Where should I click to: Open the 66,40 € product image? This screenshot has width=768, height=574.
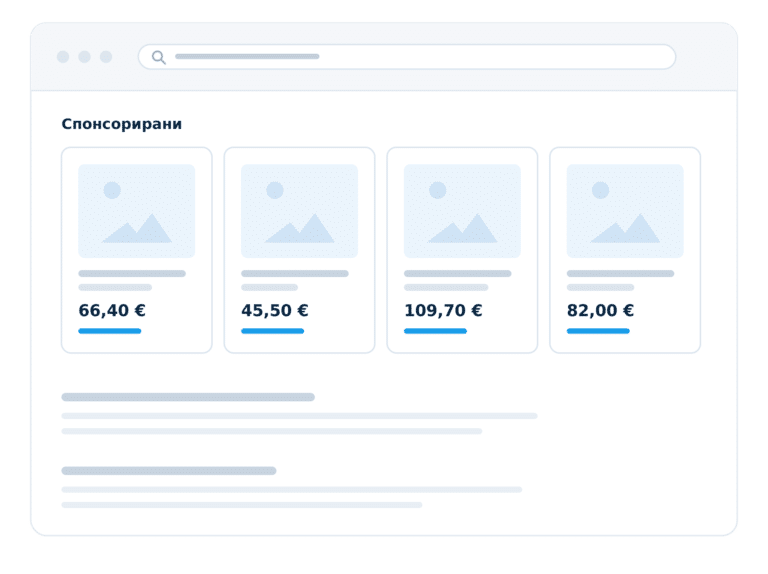[x=137, y=211]
